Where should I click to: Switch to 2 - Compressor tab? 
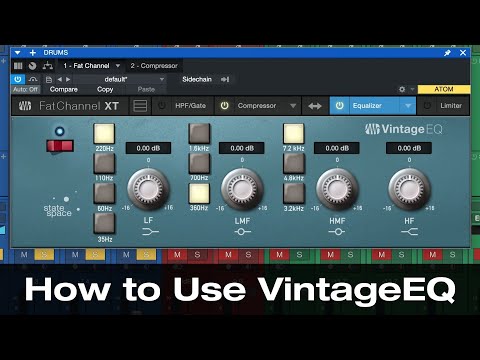[154, 66]
